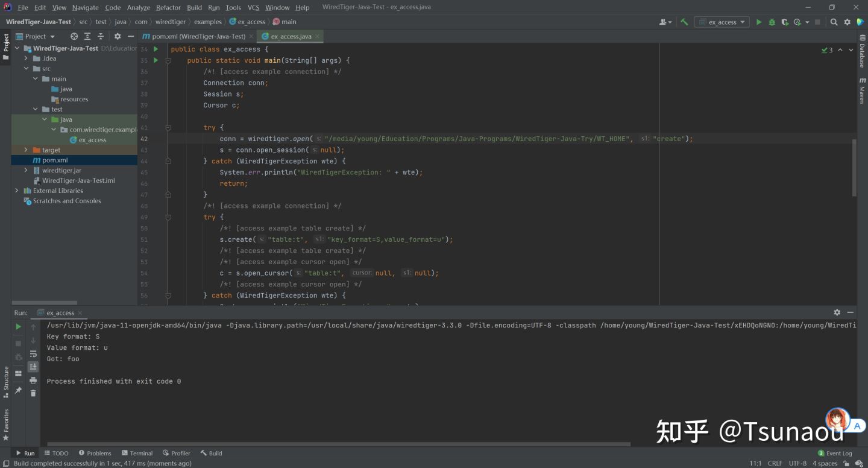Open profiler run icon in toolbar

[798, 22]
